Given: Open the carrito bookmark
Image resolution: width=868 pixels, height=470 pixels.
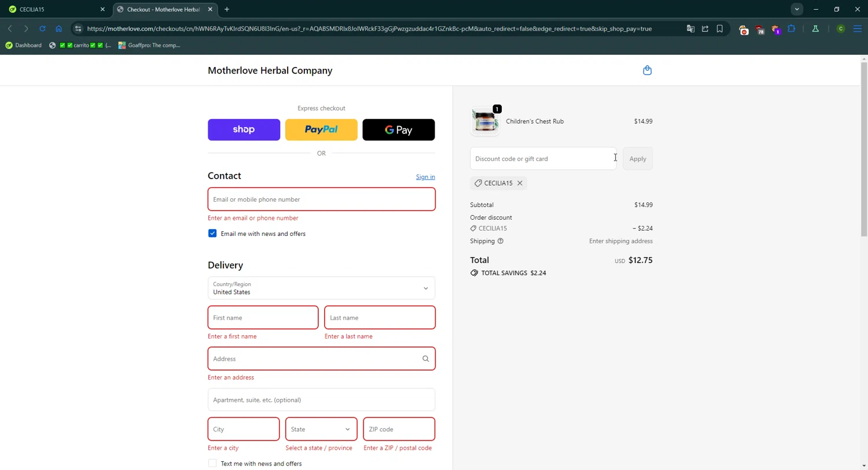Looking at the screenshot, I should click(x=80, y=45).
